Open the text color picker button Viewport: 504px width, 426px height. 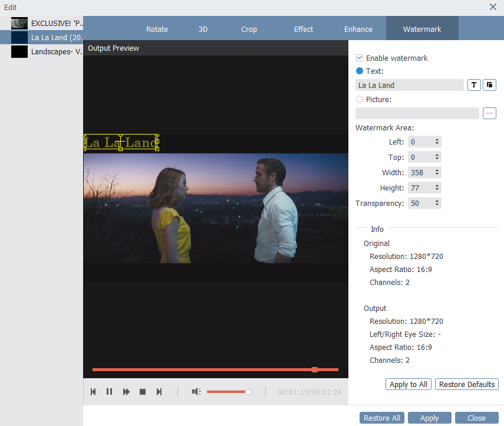click(x=489, y=85)
